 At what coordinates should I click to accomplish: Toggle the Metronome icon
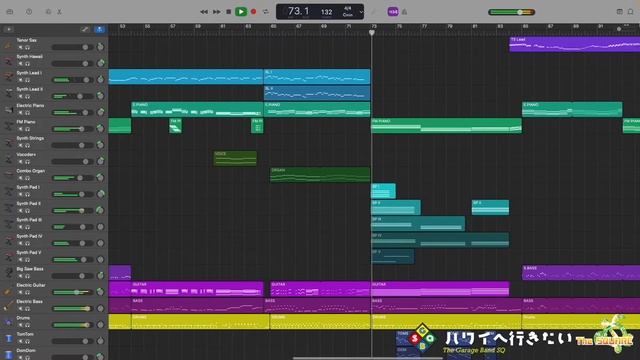[404, 12]
